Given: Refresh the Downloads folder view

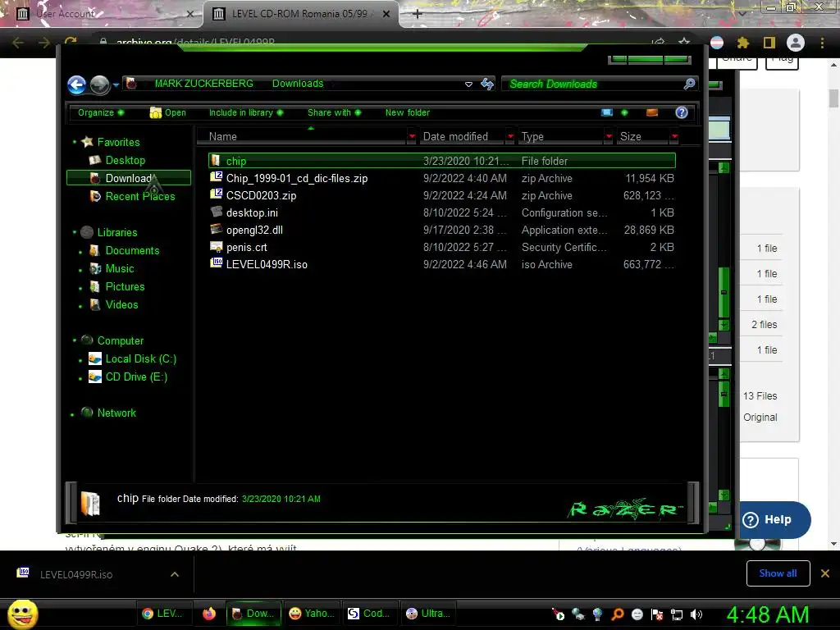Looking at the screenshot, I should click(487, 84).
